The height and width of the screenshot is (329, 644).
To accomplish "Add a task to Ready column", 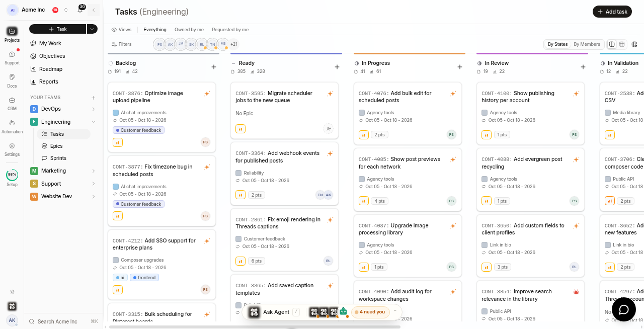I will click(x=337, y=67).
